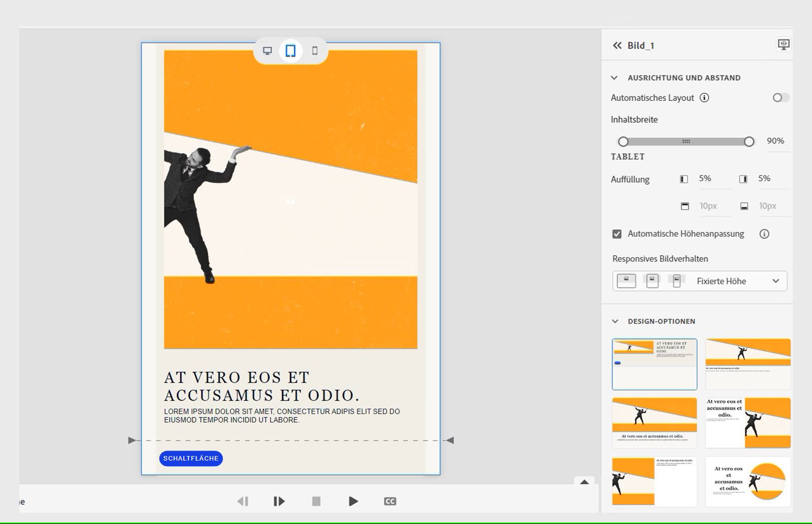Screen dimensions: 812x524
Task: Select design option with circular image
Action: coord(748,481)
